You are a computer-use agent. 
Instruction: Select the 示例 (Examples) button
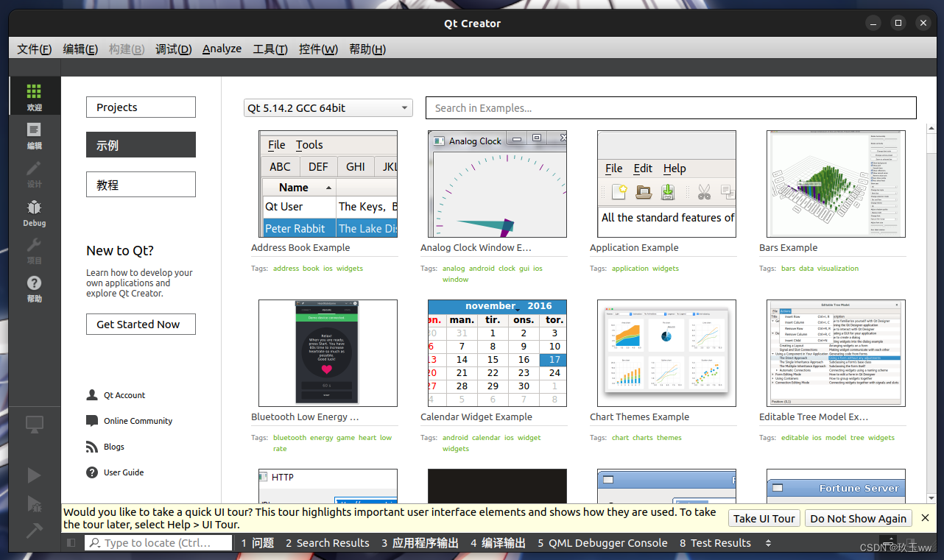[x=141, y=145]
